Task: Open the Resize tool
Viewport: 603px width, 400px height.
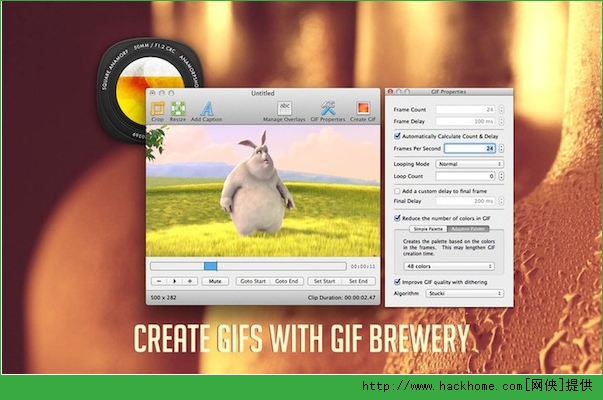Action: [x=178, y=109]
